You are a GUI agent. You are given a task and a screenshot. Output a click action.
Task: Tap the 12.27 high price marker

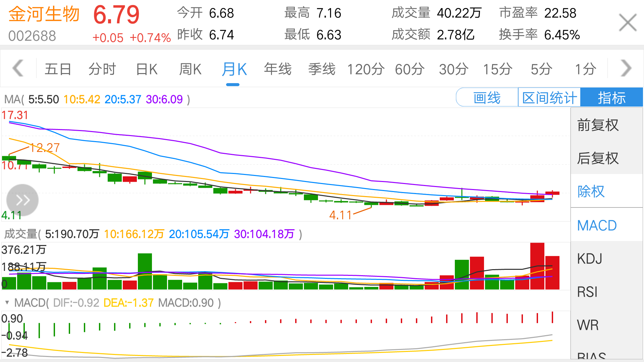tap(45, 148)
